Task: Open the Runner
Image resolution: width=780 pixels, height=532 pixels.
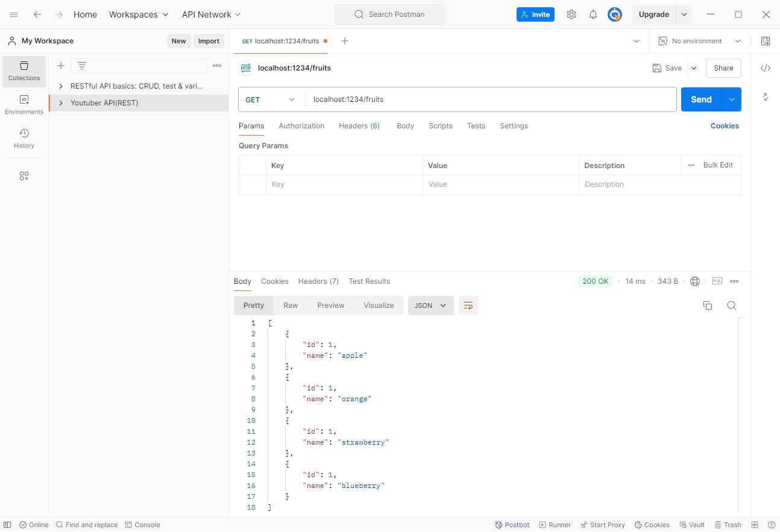Action: (555, 525)
